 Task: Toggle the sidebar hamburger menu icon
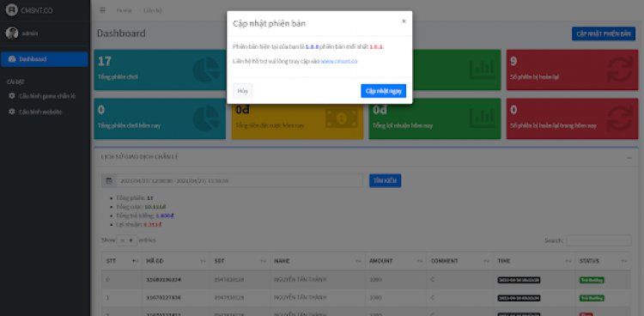102,10
